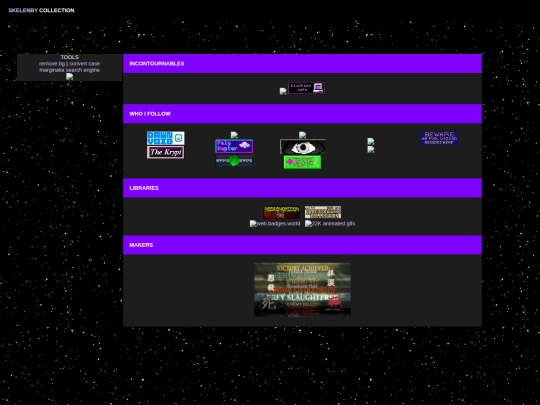Follow the 22K animated gifs link
Screen dimensions: 540x405
(x=330, y=224)
